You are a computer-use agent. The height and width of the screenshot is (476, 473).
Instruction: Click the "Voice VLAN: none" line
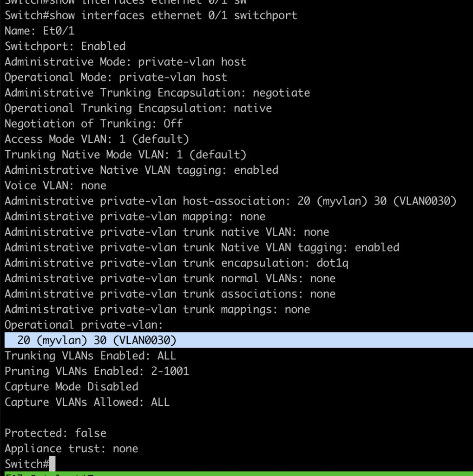pyautogui.click(x=56, y=185)
